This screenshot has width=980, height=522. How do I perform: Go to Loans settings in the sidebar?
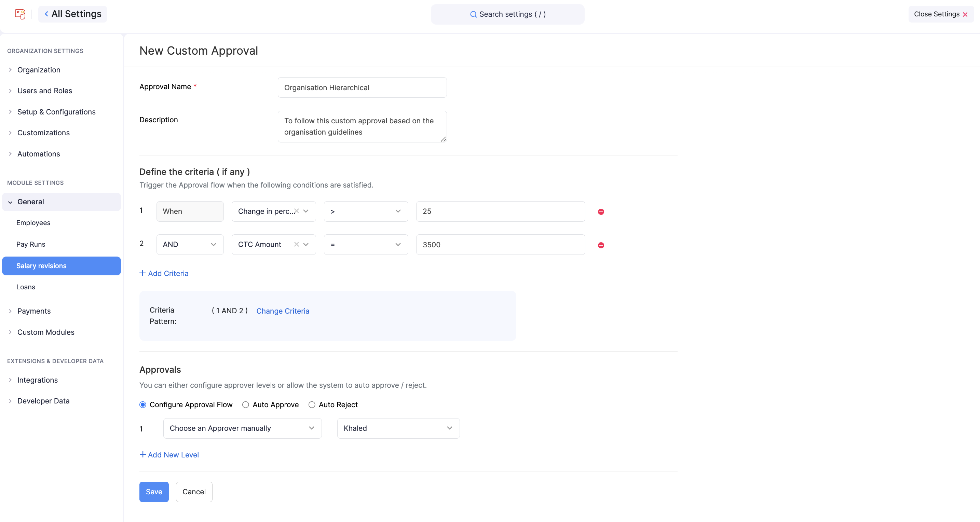26,287
